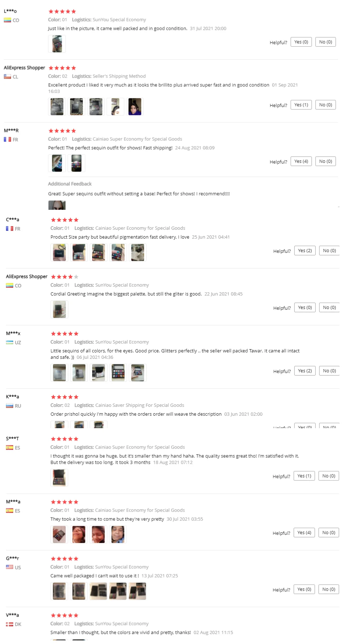343x644 pixels.
Task: Click the Denmark flag next to V***a
Action: point(10,624)
